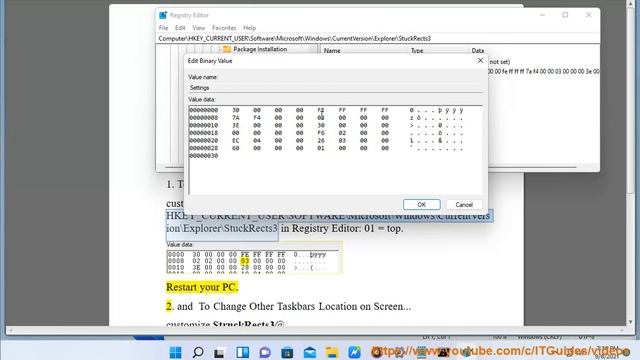
Task: Click OK in Edit Binary Value
Action: coord(422,204)
